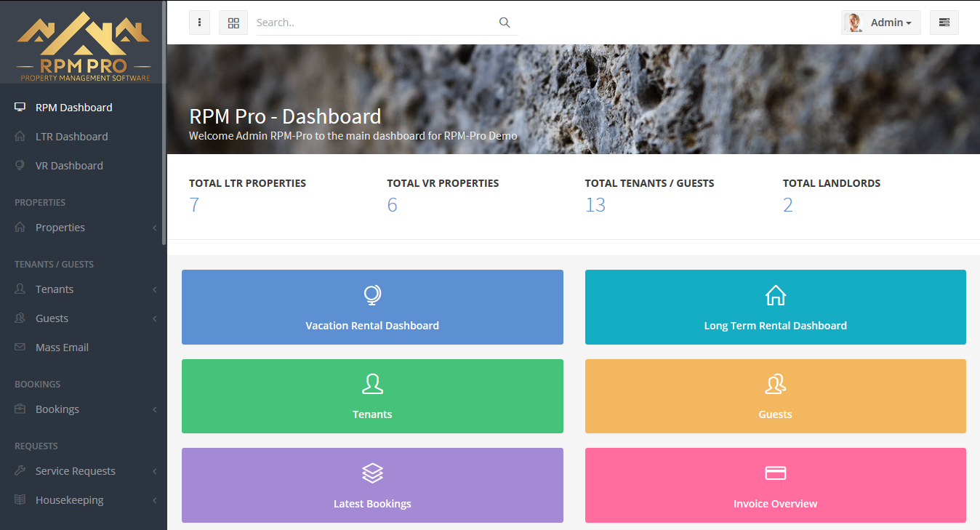The image size is (980, 530).
Task: Click the monitor icon beside RPM Dashboard
Action: coord(20,107)
